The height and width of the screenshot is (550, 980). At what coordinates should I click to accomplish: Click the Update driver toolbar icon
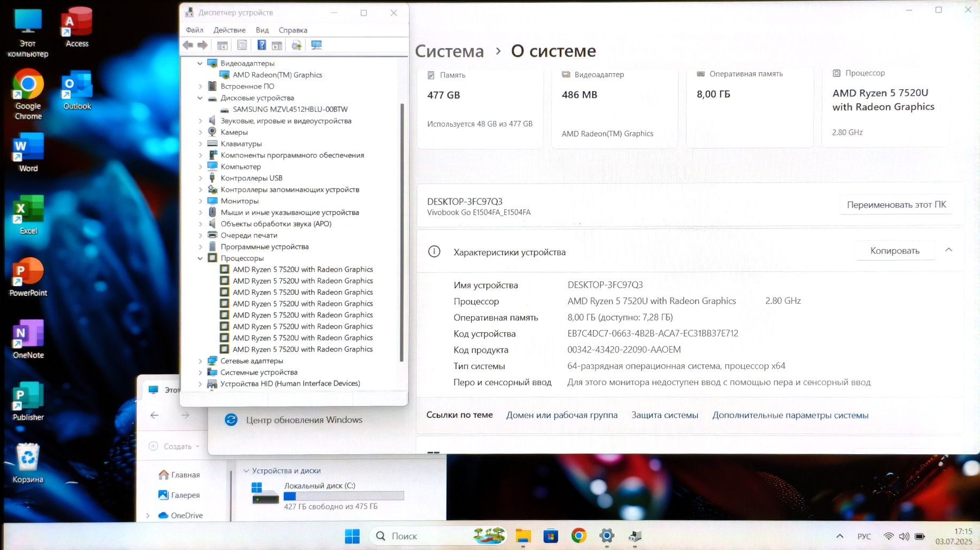coord(296,45)
